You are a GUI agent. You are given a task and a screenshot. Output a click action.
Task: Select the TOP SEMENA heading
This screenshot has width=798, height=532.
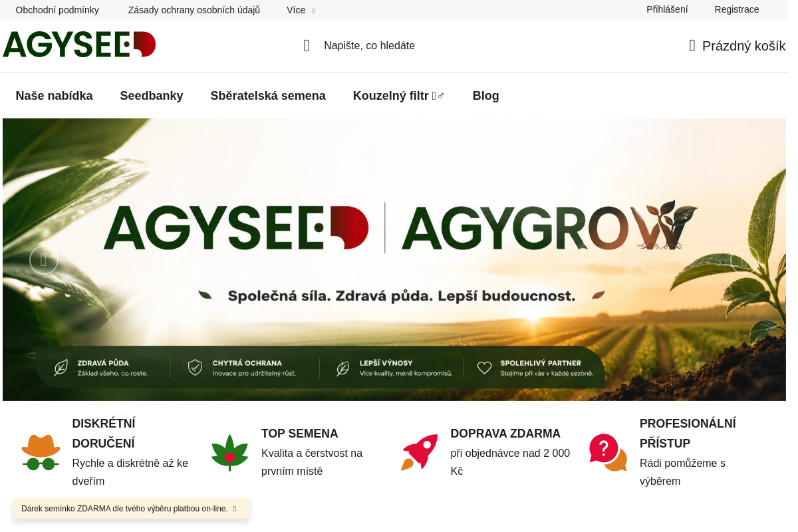(300, 434)
